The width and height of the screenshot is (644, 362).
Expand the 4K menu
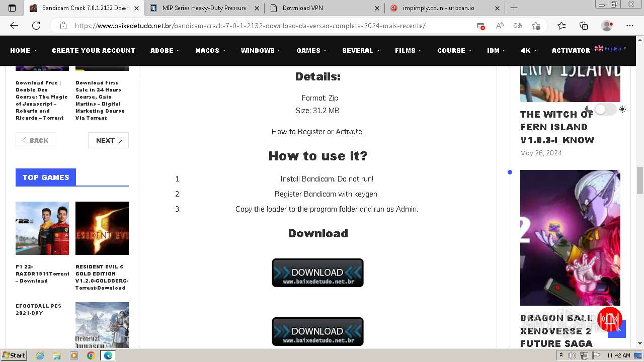click(x=528, y=50)
